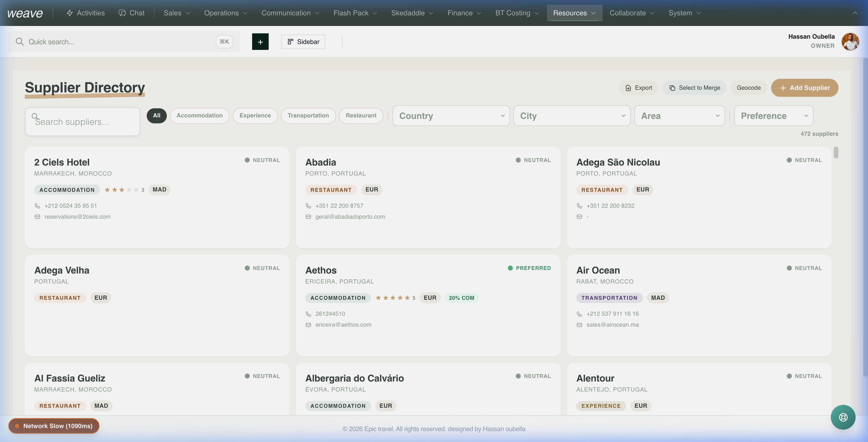The width and height of the screenshot is (868, 442).
Task: Click the Export button
Action: [x=638, y=88]
